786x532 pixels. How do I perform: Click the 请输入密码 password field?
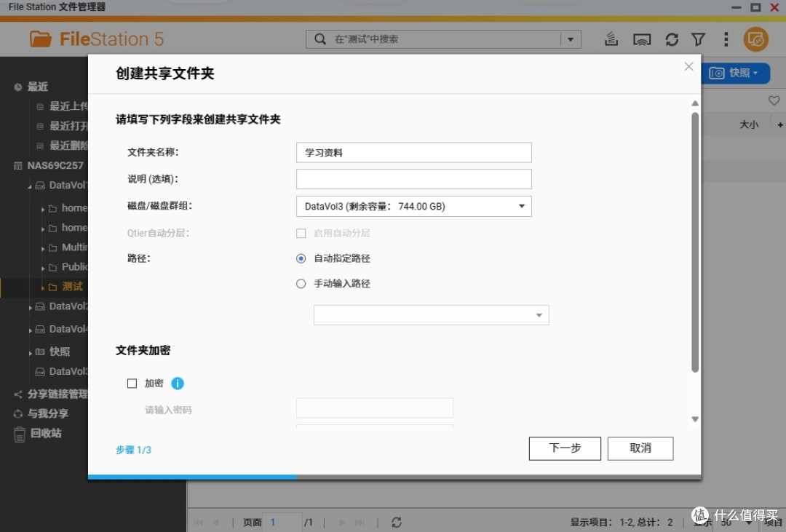375,408
